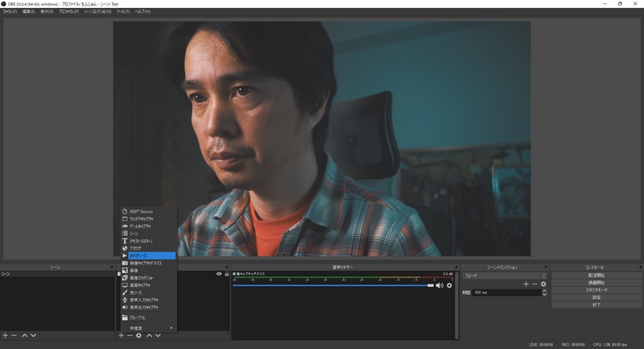This screenshot has width=644, height=349.
Task: Click the Text (GDI+) T icon
Action: click(125, 241)
